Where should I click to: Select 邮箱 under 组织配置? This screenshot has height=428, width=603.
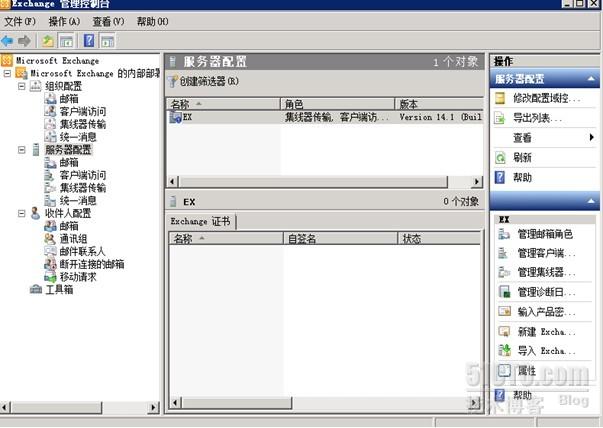coord(69,99)
